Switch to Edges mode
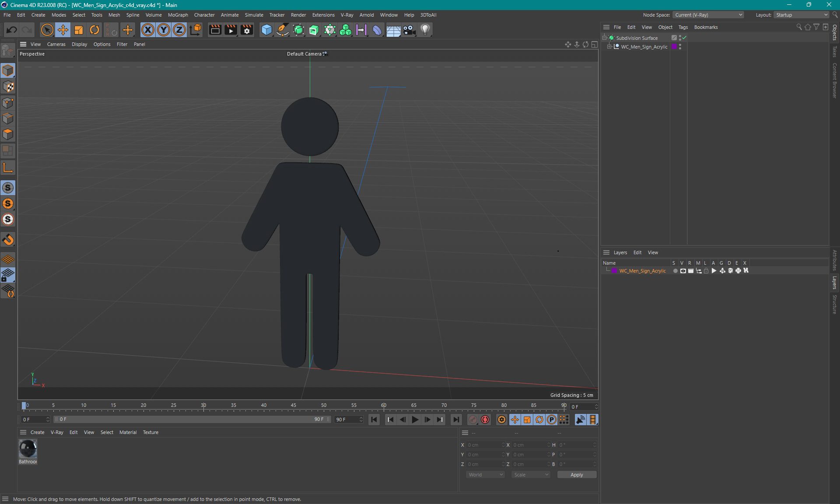The width and height of the screenshot is (840, 504). pyautogui.click(x=8, y=119)
